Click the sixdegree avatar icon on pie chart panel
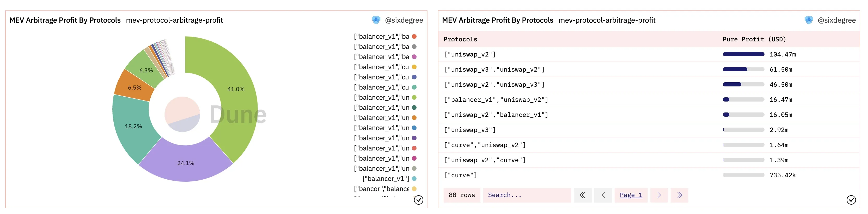The image size is (868, 214). [x=376, y=20]
